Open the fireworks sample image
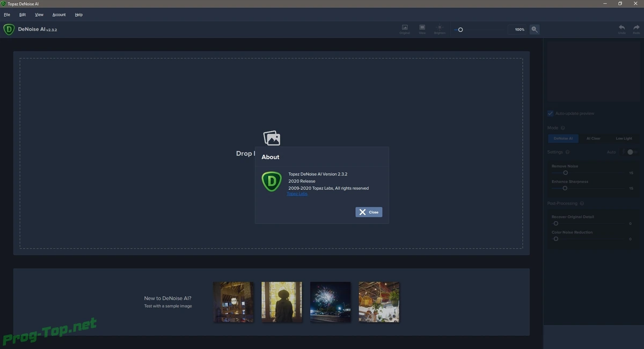Image resolution: width=644 pixels, height=349 pixels. click(331, 302)
